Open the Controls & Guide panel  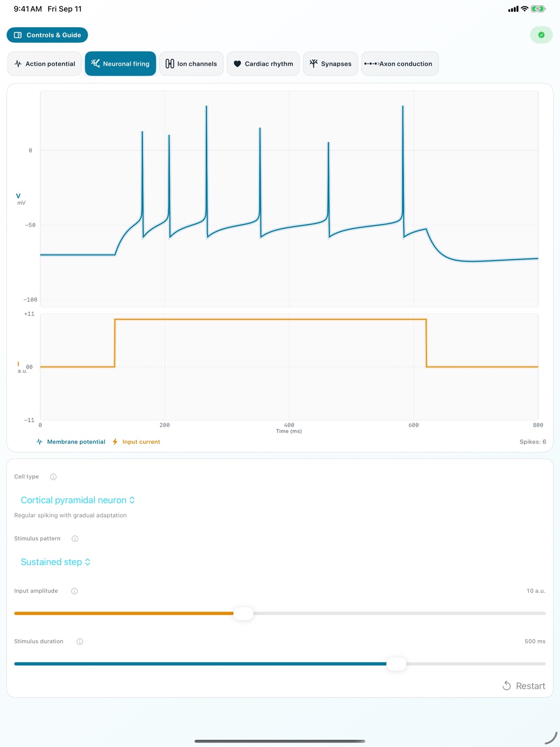47,35
